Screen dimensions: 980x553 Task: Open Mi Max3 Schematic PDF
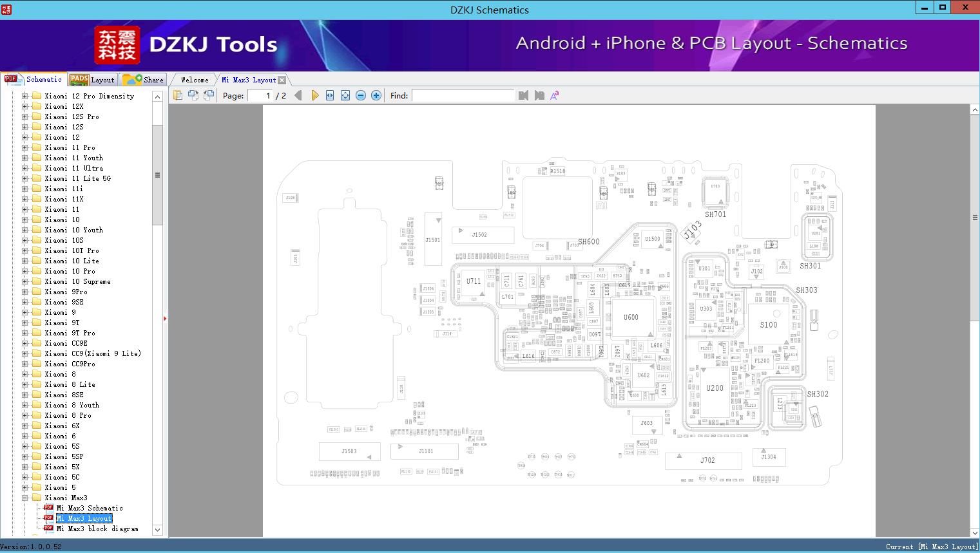(x=90, y=508)
